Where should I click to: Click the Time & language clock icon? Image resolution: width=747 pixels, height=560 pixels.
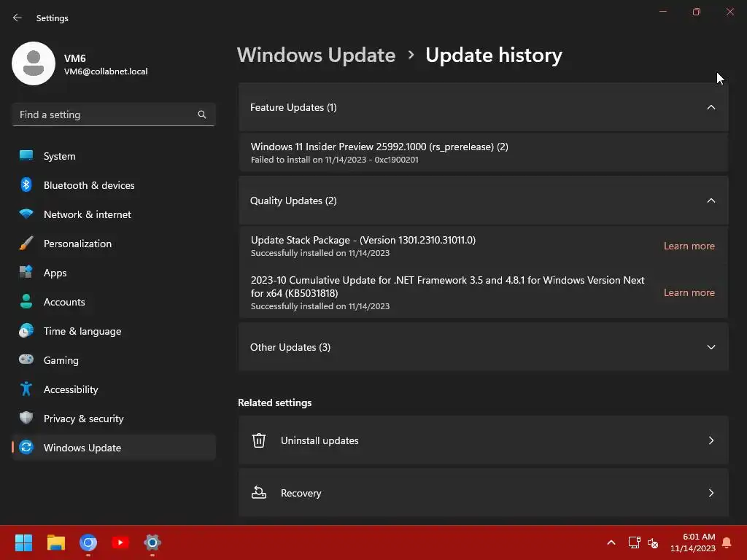pyautogui.click(x=26, y=330)
